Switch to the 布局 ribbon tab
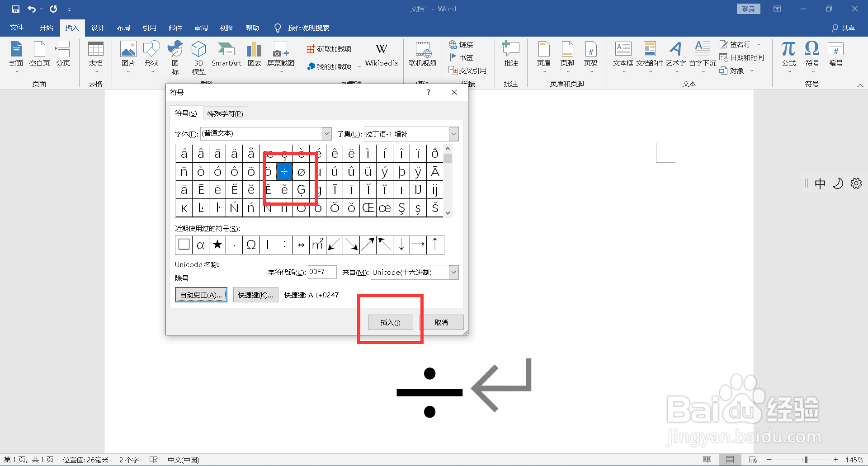868x466 pixels. (123, 28)
